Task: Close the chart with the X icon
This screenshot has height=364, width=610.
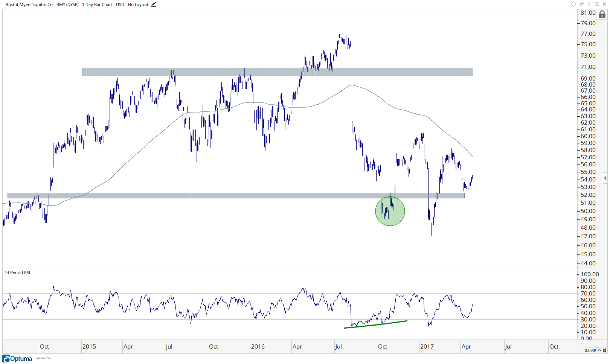Action: 604,4
